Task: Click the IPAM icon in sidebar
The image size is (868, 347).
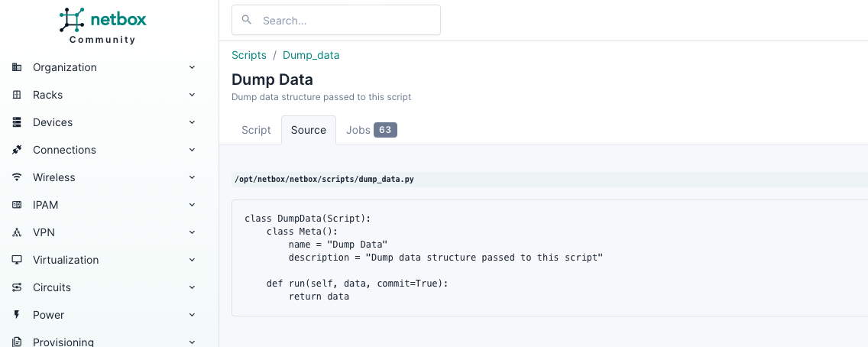Action: click(17, 205)
